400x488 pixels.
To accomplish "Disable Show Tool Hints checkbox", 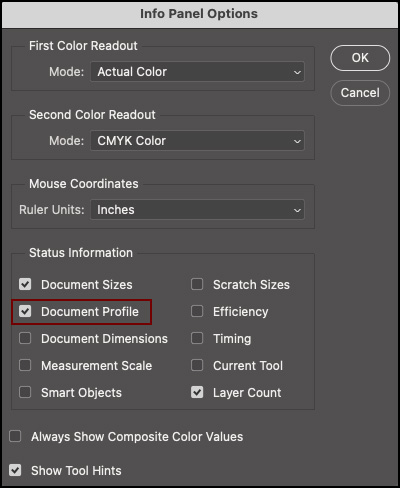I will [15, 470].
